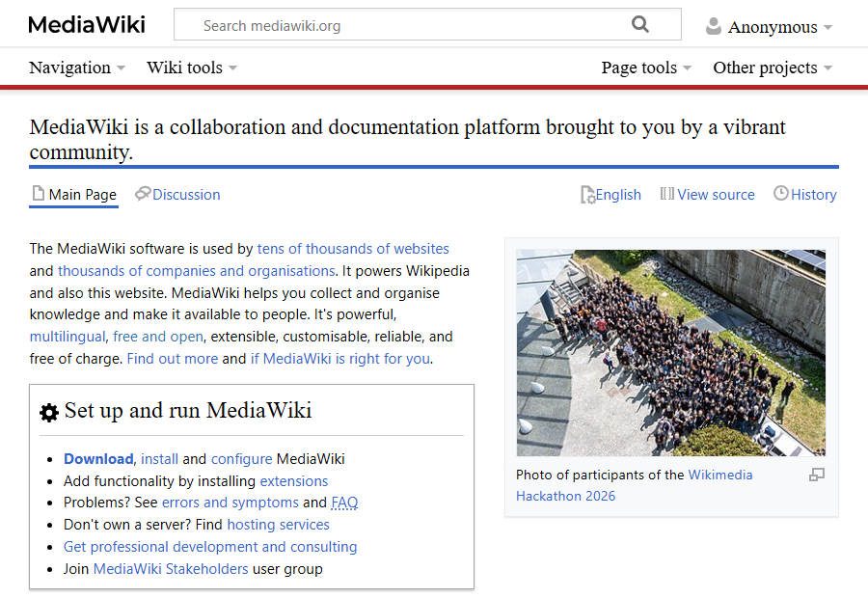Open Get professional development and consulting link
Screen dimensions: 868x598
click(210, 547)
